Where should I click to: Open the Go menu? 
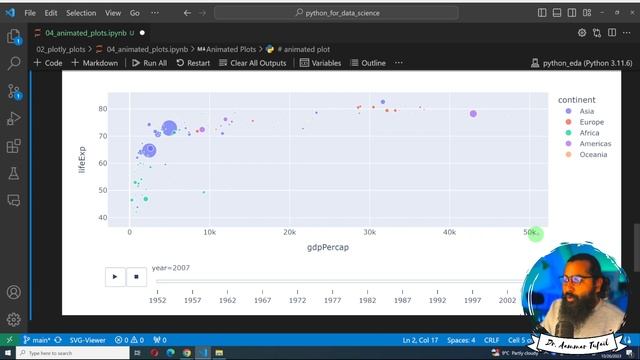click(135, 13)
